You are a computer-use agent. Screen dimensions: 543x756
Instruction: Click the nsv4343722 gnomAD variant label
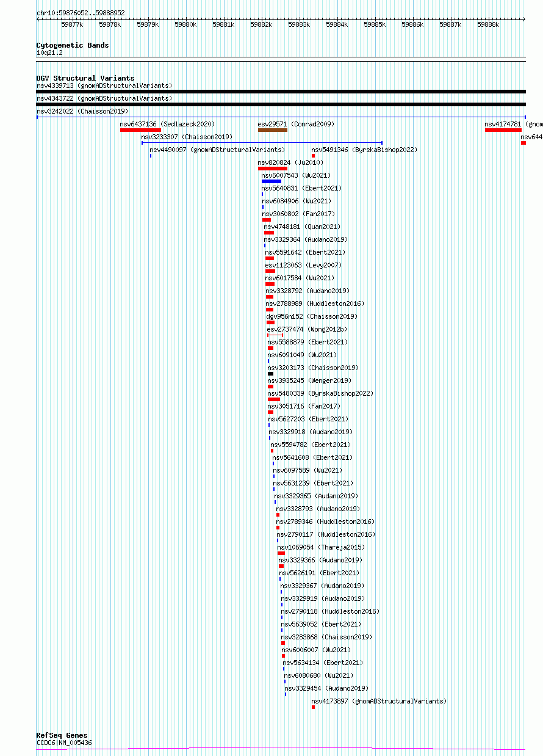tap(104, 98)
